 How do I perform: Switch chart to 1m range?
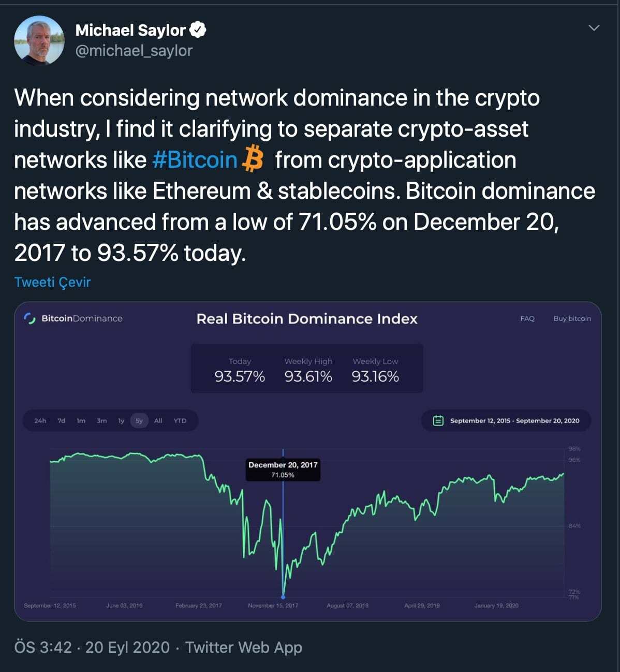click(x=81, y=421)
